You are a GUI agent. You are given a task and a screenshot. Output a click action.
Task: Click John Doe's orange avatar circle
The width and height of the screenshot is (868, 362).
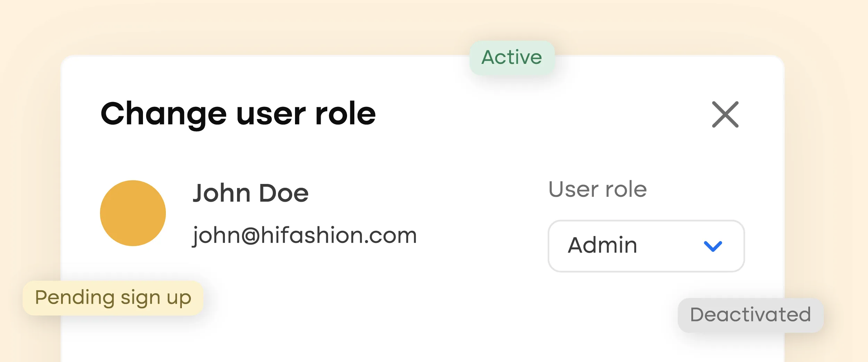click(133, 213)
